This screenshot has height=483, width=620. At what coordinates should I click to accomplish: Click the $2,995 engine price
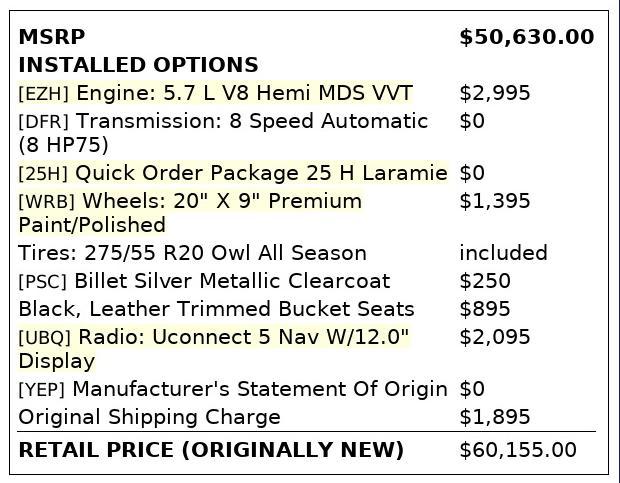pos(495,94)
